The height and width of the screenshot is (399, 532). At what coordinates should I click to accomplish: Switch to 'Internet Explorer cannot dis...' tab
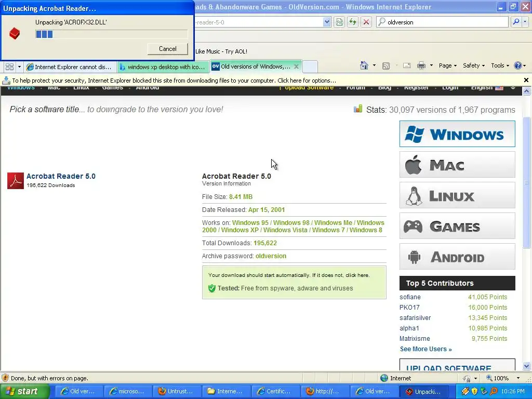pos(70,67)
